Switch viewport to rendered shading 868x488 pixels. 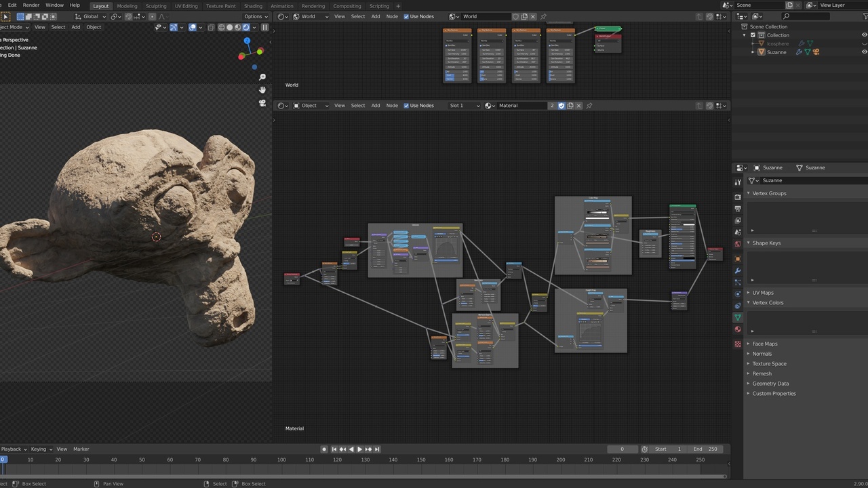245,27
